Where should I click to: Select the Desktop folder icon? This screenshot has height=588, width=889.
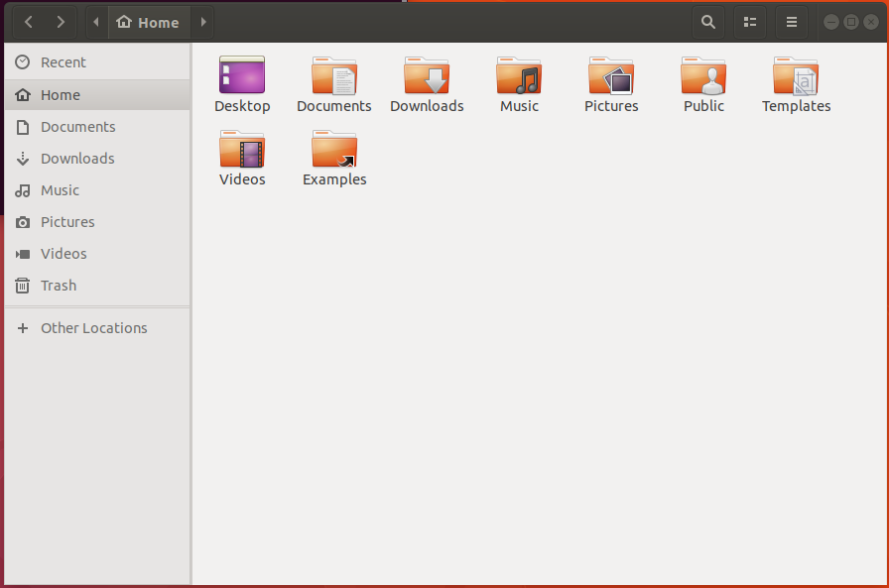pos(242,74)
